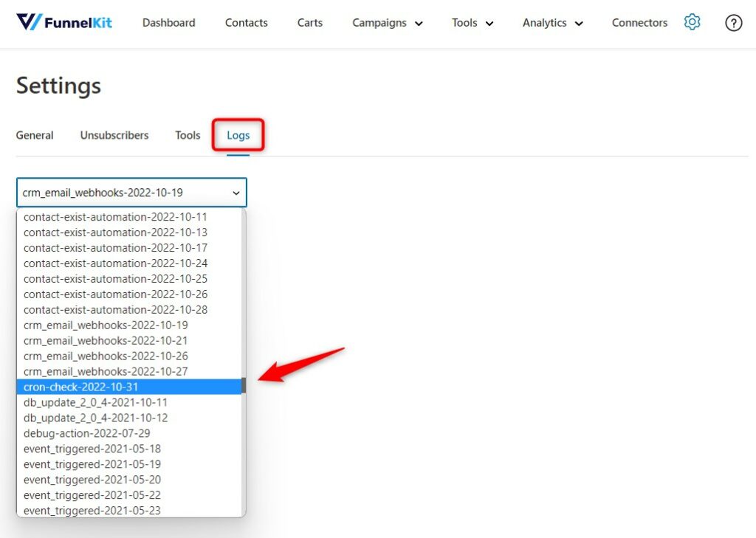
Task: Select contact-exist-automation-2022-10-28 log
Action: (x=128, y=309)
